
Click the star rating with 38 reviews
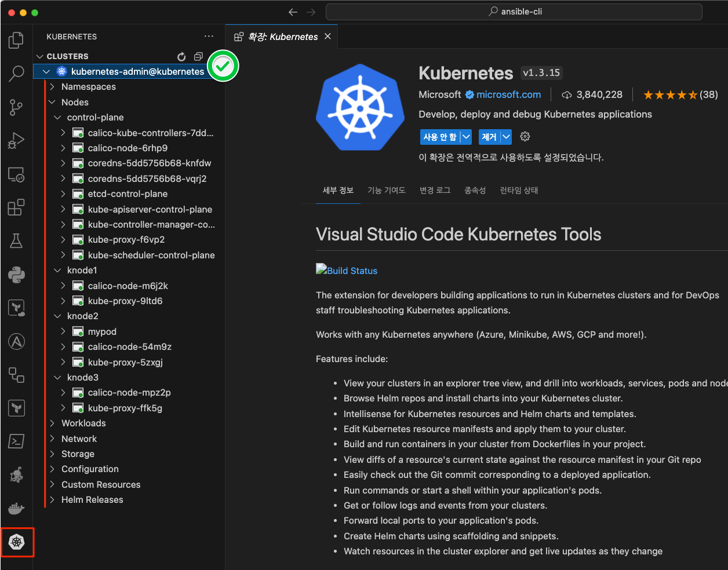click(680, 94)
